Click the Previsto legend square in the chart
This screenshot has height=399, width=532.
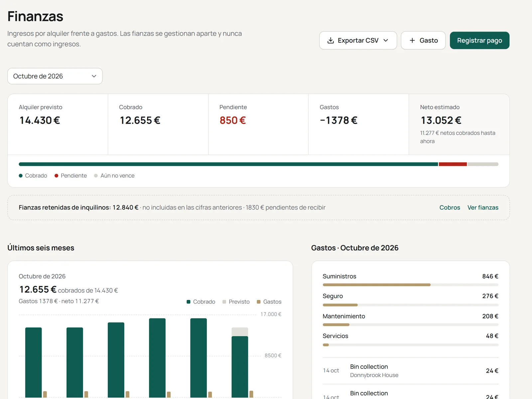pos(224,302)
